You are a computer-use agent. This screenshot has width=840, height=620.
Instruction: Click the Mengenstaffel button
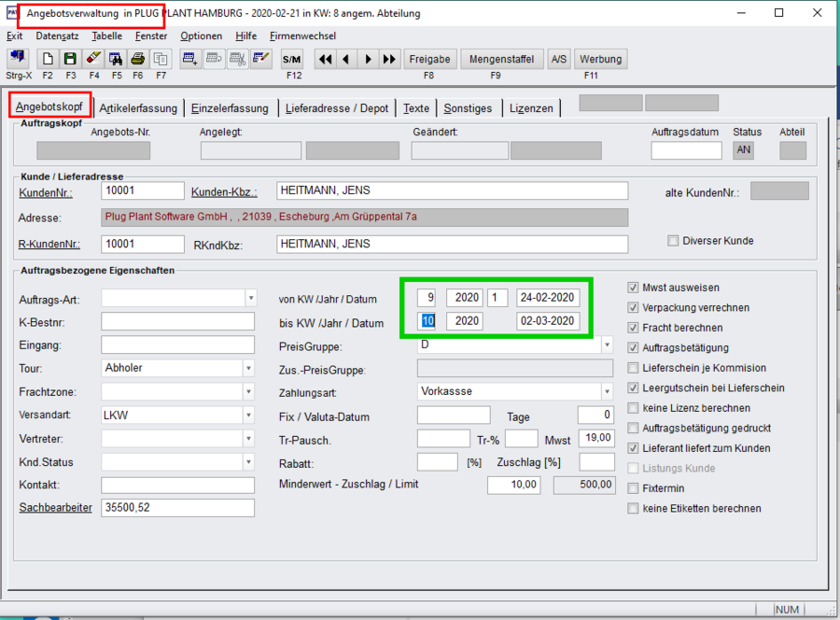coord(501,59)
